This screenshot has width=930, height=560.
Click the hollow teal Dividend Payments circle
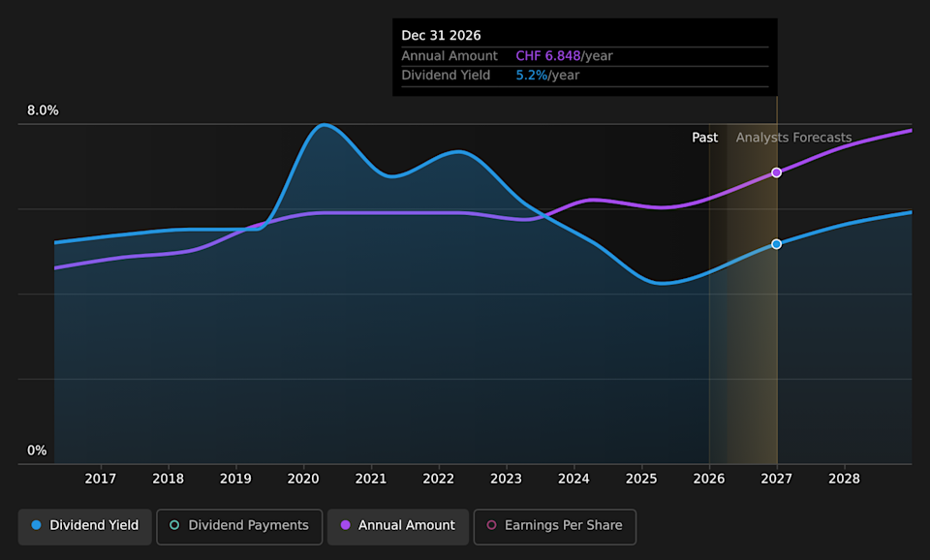tap(174, 525)
